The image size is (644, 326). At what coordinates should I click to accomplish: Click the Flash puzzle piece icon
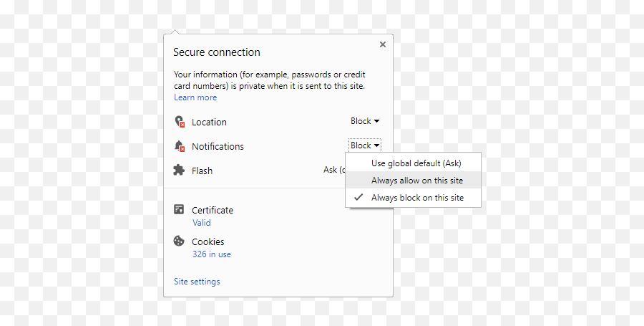(179, 171)
